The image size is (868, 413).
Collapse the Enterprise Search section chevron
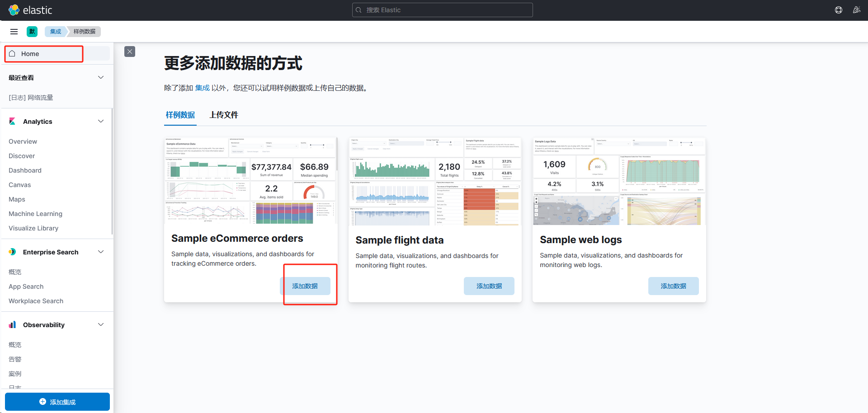point(101,252)
